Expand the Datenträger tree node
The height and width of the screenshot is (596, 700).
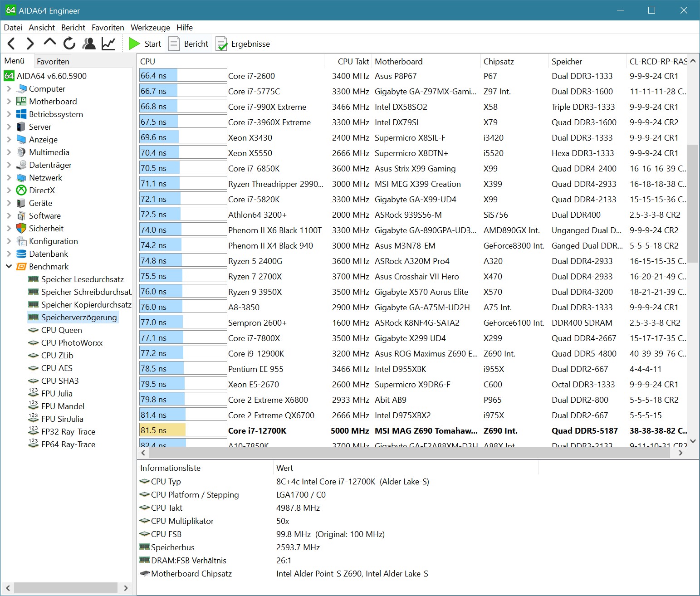pos(9,165)
